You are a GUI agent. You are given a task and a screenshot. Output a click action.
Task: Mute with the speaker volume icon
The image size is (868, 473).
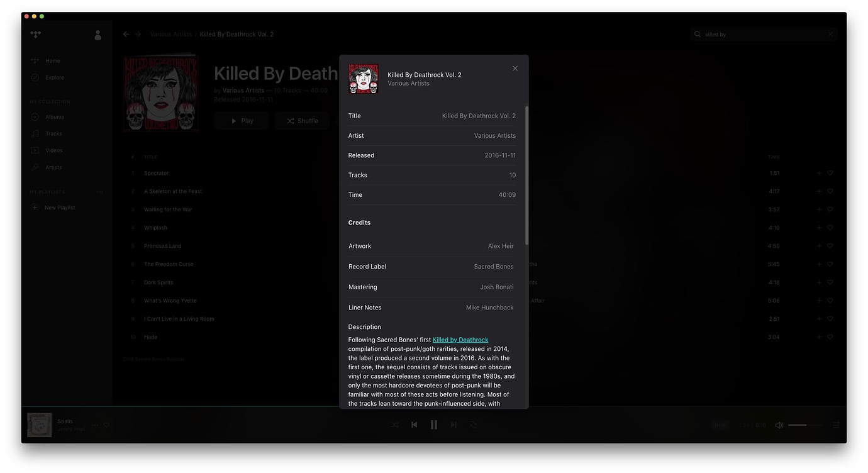(x=779, y=425)
